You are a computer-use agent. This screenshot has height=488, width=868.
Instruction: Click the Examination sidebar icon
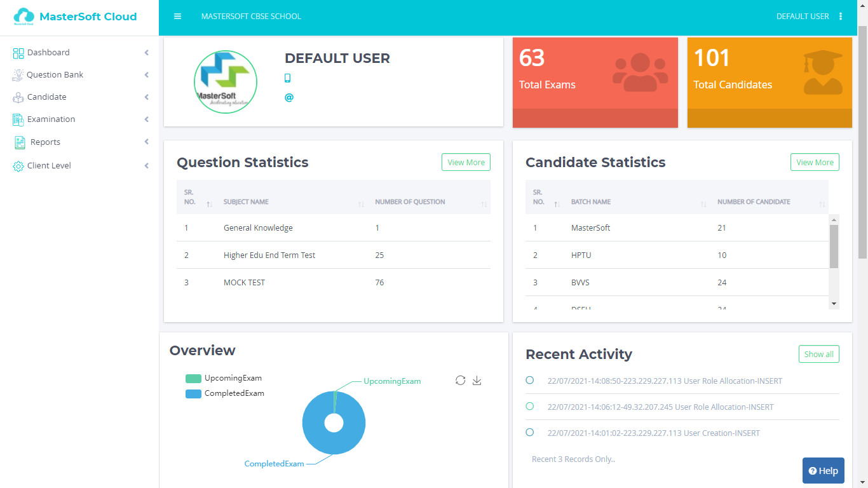pos(17,119)
